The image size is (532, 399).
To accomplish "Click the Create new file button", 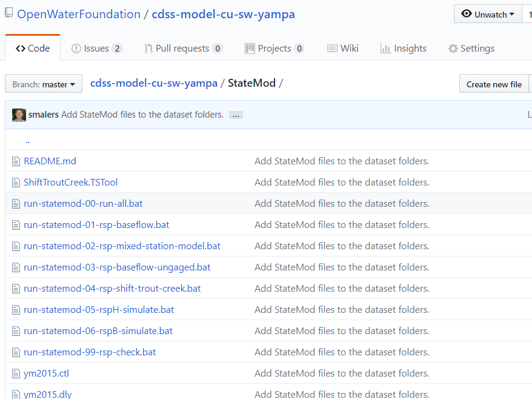I will tap(494, 84).
